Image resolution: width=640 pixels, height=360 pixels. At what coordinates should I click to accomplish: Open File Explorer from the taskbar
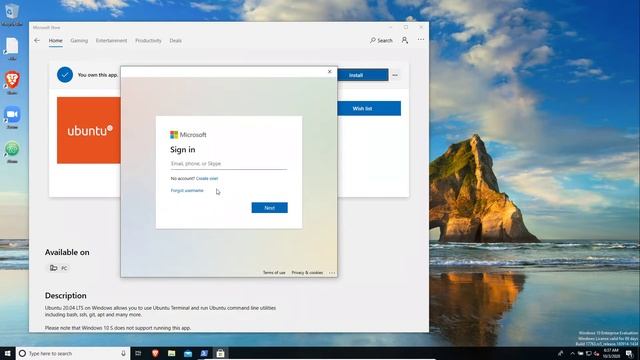171,353
